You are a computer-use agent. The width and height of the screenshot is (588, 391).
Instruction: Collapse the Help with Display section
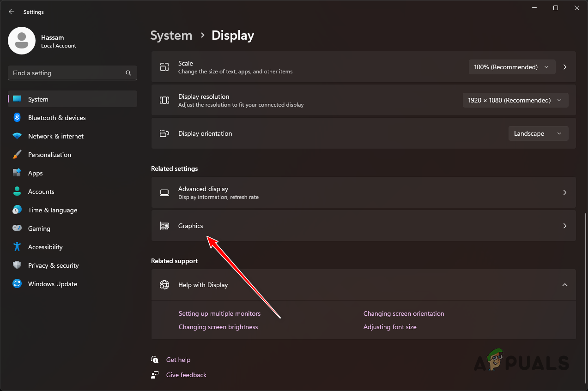[x=564, y=285]
